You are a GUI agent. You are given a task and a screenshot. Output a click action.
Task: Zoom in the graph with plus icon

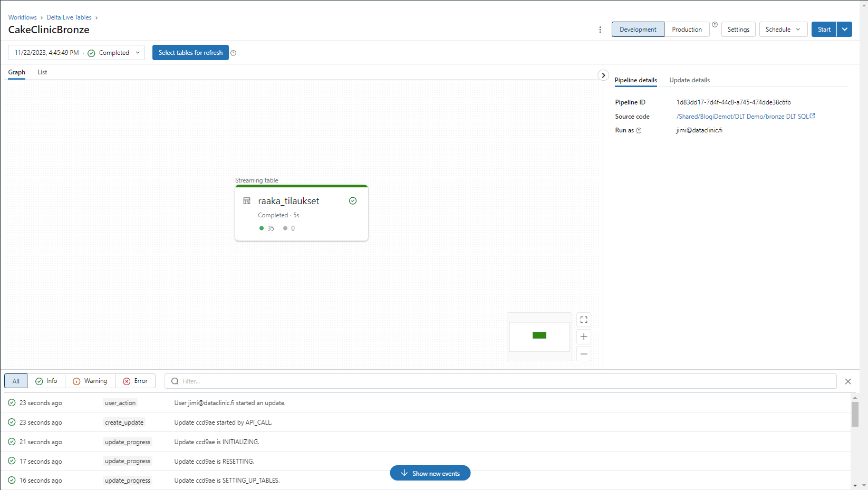pyautogui.click(x=584, y=337)
